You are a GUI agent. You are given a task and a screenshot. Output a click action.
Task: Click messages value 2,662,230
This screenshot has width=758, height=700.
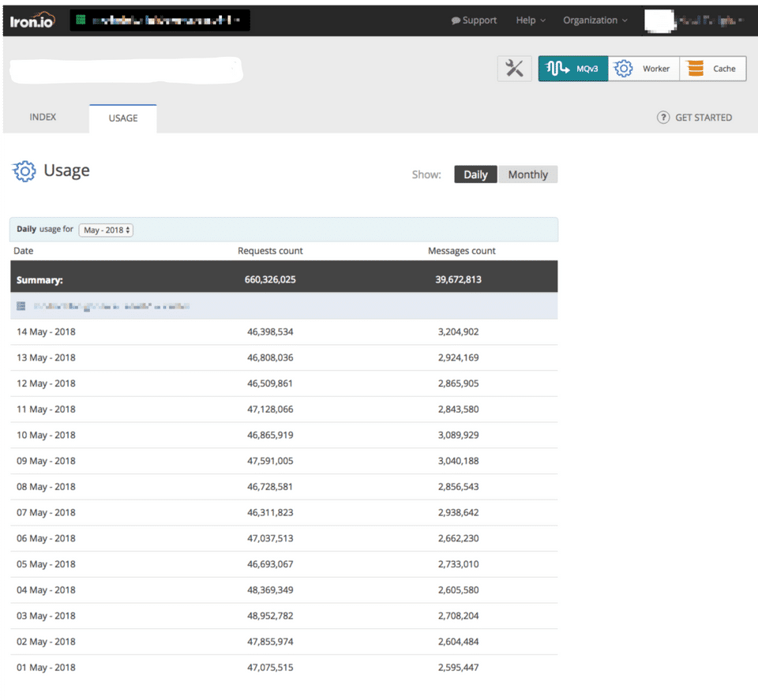click(x=458, y=538)
